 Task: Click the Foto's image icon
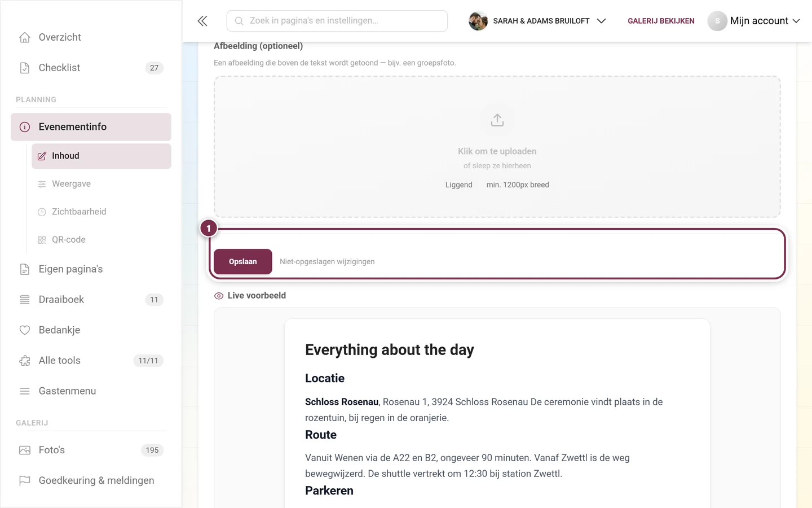tap(25, 450)
